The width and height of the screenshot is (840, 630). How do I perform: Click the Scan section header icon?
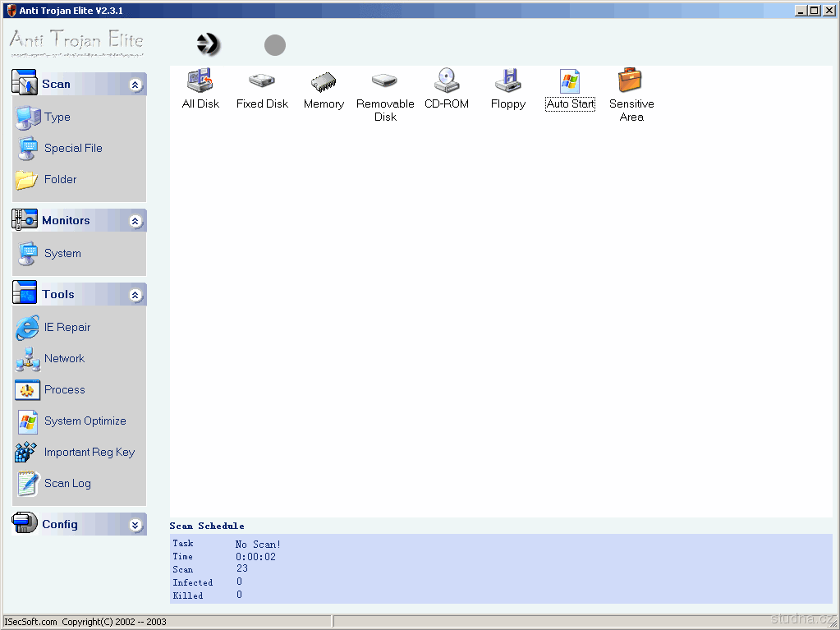24,82
